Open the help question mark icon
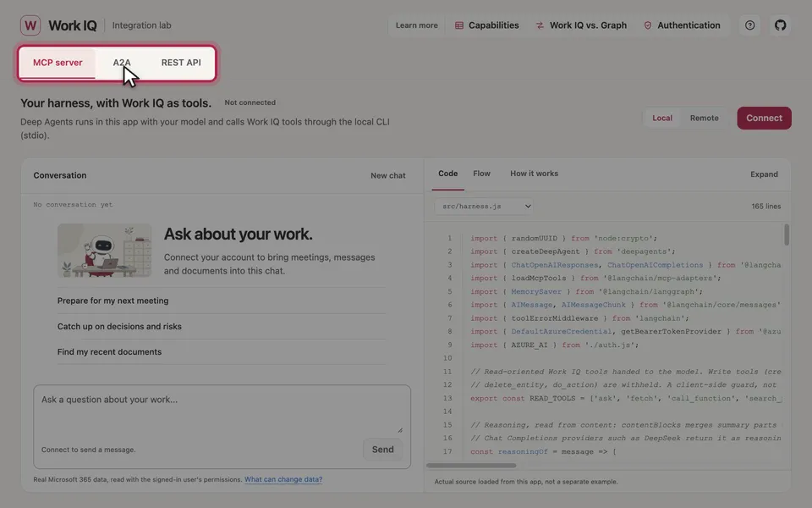This screenshot has height=508, width=812. (x=749, y=25)
